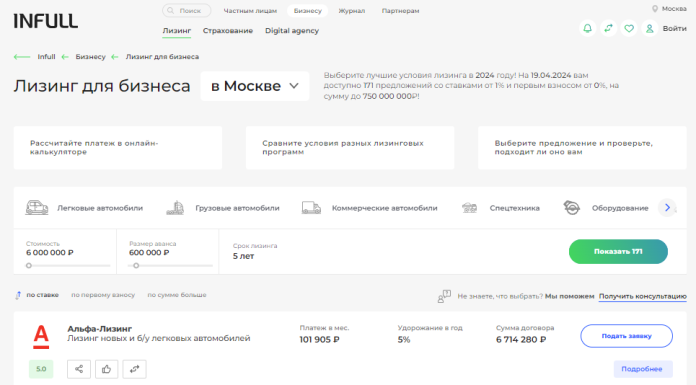Click the user profile icon

pos(649,28)
